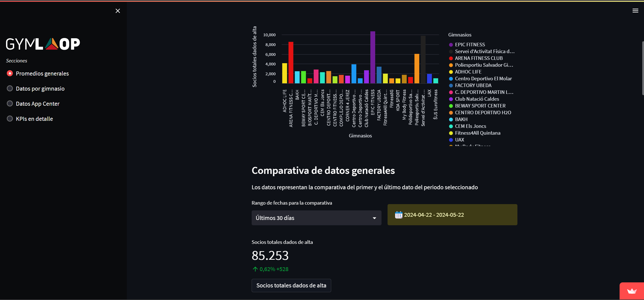The width and height of the screenshot is (644, 300).
Task: Click the Secciones sidebar label
Action: click(17, 61)
